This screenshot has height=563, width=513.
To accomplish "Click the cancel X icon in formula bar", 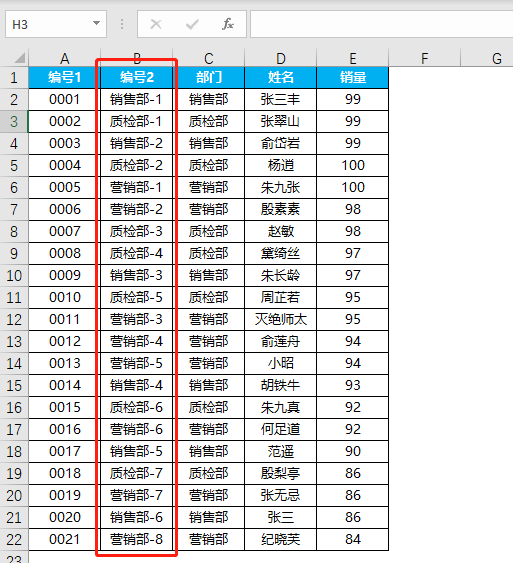I will [x=156, y=24].
